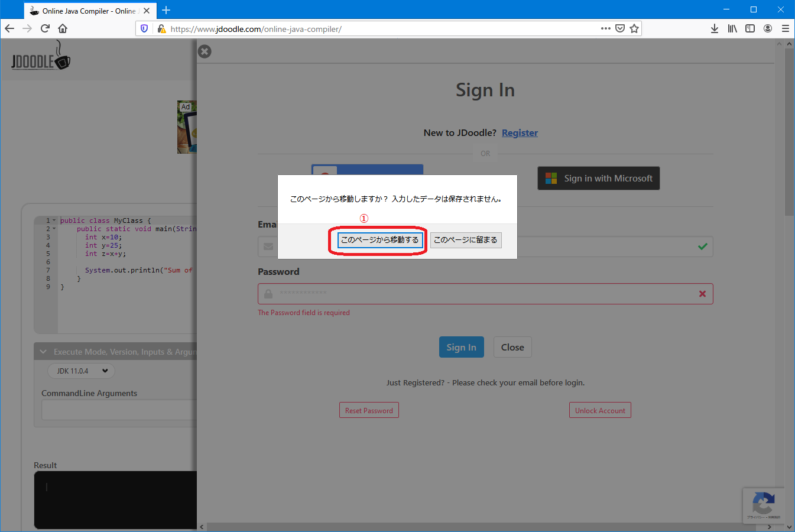Image resolution: width=795 pixels, height=532 pixels.
Task: Fold code line 2 with its arrow
Action: (54, 229)
